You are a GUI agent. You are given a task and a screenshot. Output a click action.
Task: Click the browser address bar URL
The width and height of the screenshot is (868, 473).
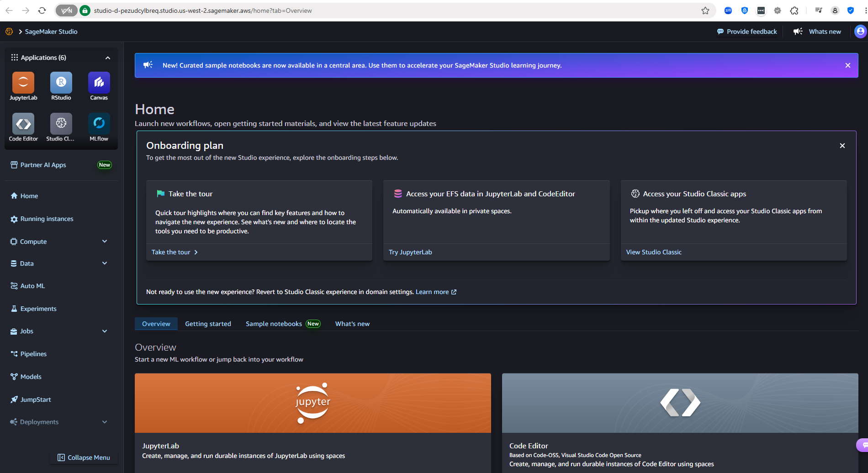click(203, 11)
